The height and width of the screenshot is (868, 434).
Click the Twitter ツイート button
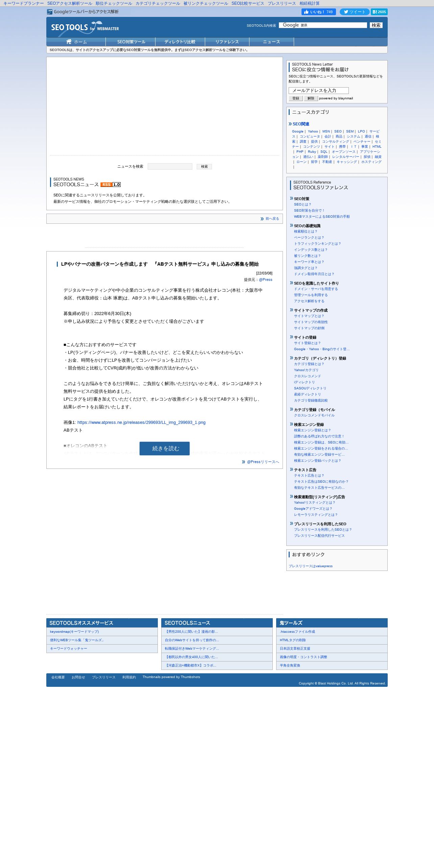[355, 12]
